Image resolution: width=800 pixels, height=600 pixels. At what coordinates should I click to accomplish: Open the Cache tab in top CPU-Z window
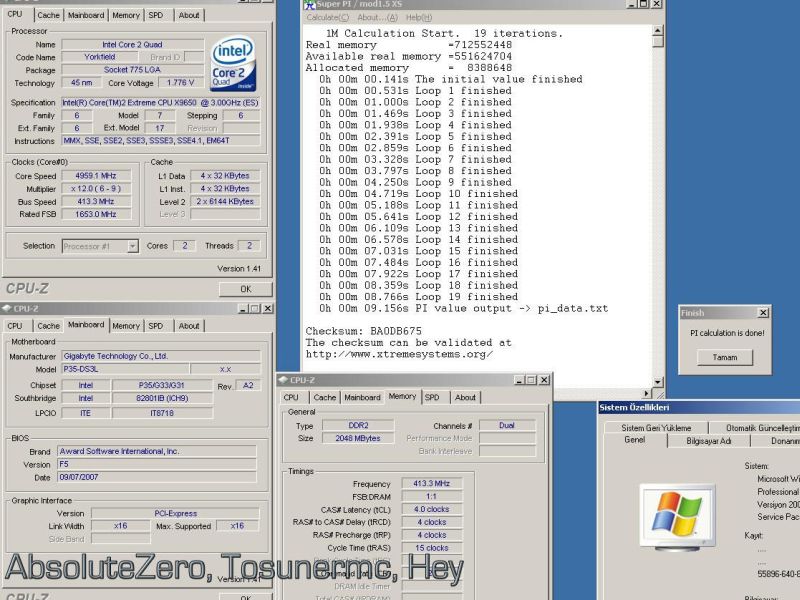(48, 15)
